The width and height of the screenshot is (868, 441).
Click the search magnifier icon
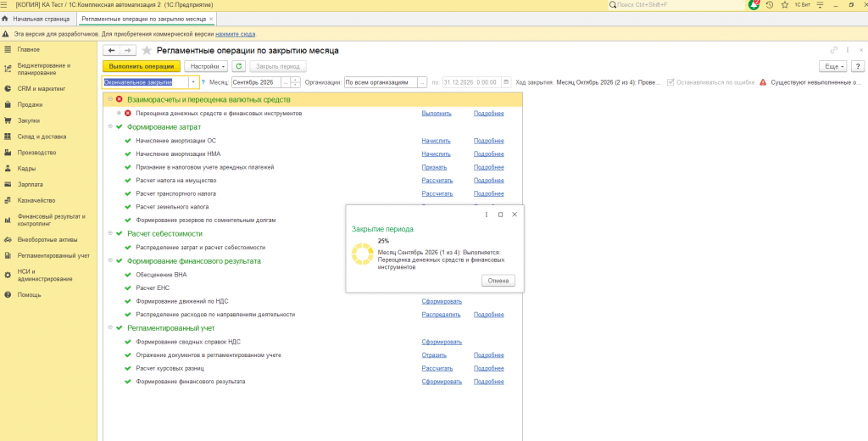click(612, 4)
